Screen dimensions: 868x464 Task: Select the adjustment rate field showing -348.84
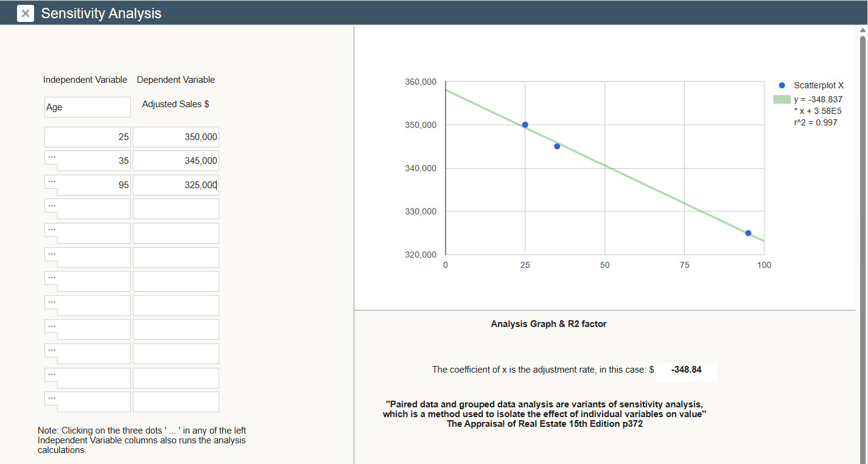coord(686,370)
